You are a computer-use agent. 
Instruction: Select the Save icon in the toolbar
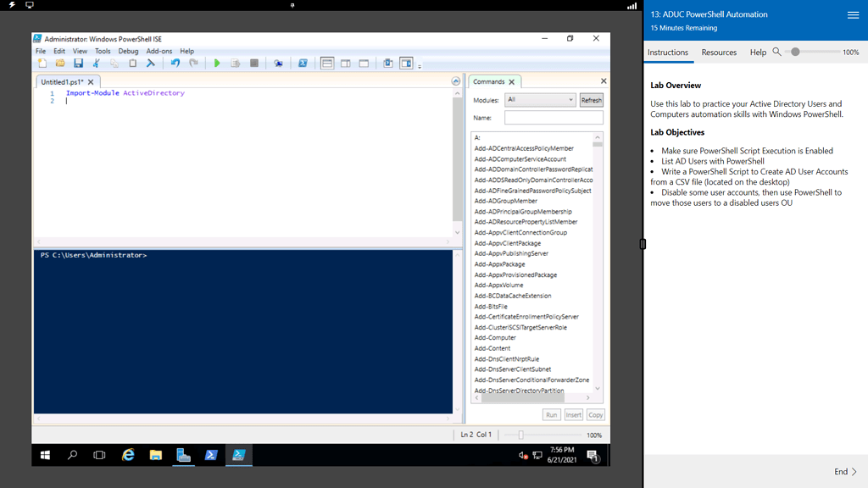coord(79,63)
